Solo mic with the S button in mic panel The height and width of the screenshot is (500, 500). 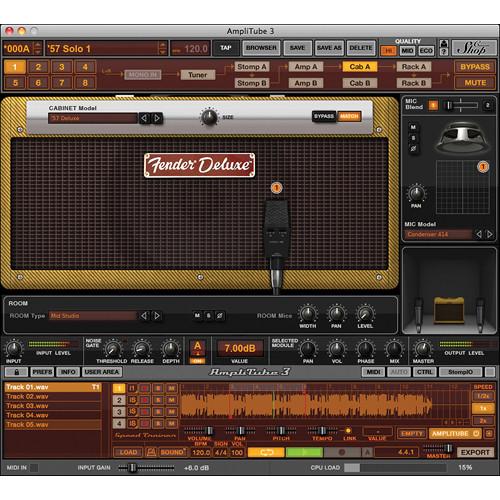[413, 138]
